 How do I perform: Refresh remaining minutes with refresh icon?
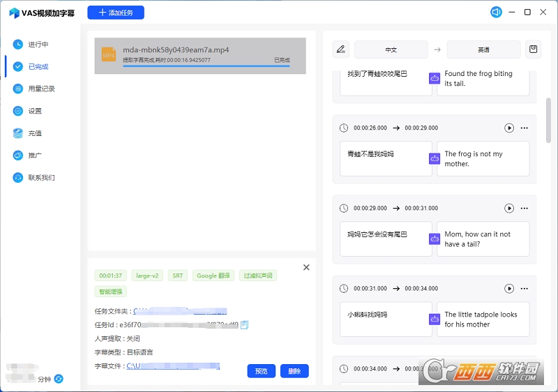(59, 379)
